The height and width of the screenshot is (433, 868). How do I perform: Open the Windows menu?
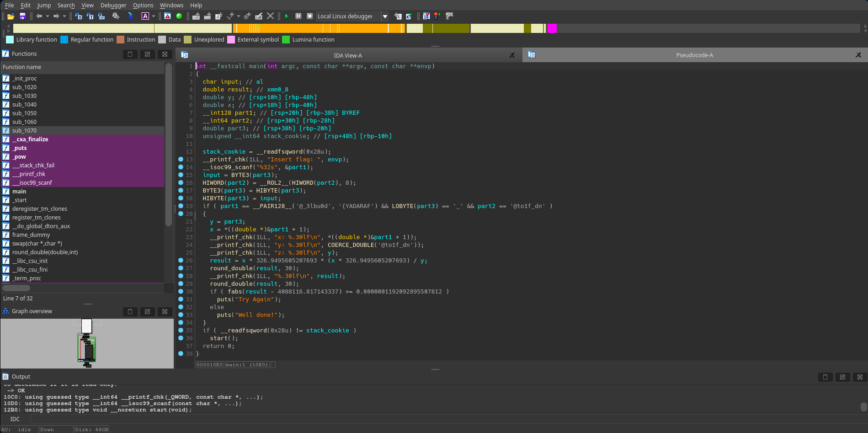click(171, 5)
